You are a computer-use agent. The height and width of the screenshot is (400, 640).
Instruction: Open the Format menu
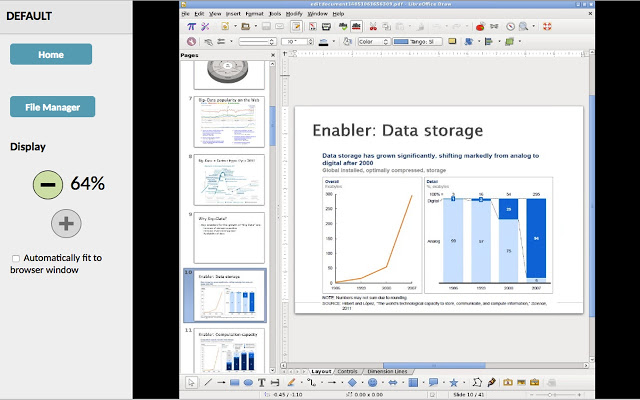click(x=254, y=13)
